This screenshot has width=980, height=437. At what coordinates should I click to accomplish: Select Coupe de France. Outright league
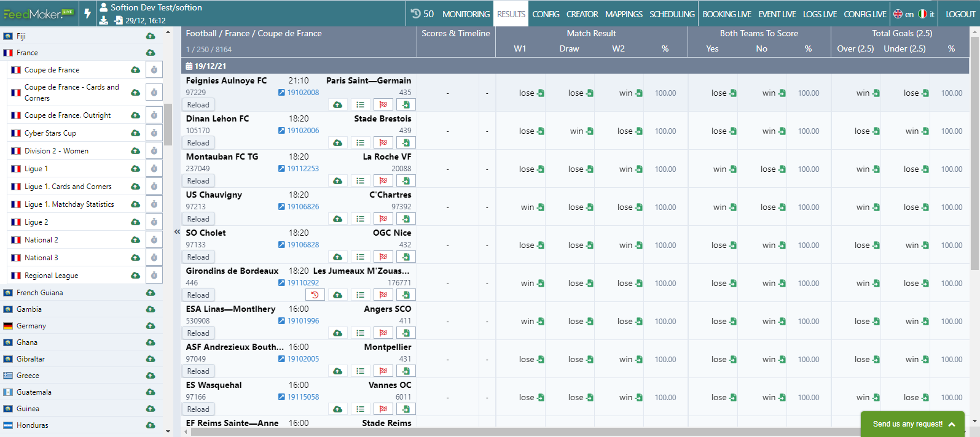point(68,115)
